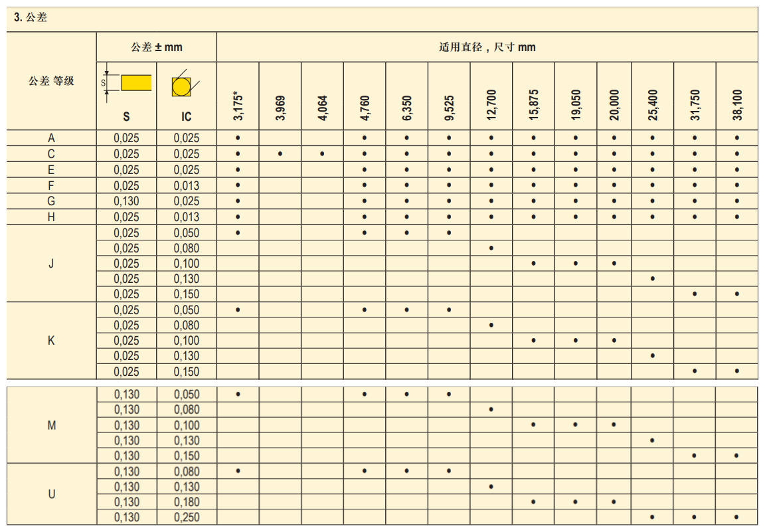Click the inscribed circle IC diagram
Viewport: 765px width, 532px height.
[181, 86]
